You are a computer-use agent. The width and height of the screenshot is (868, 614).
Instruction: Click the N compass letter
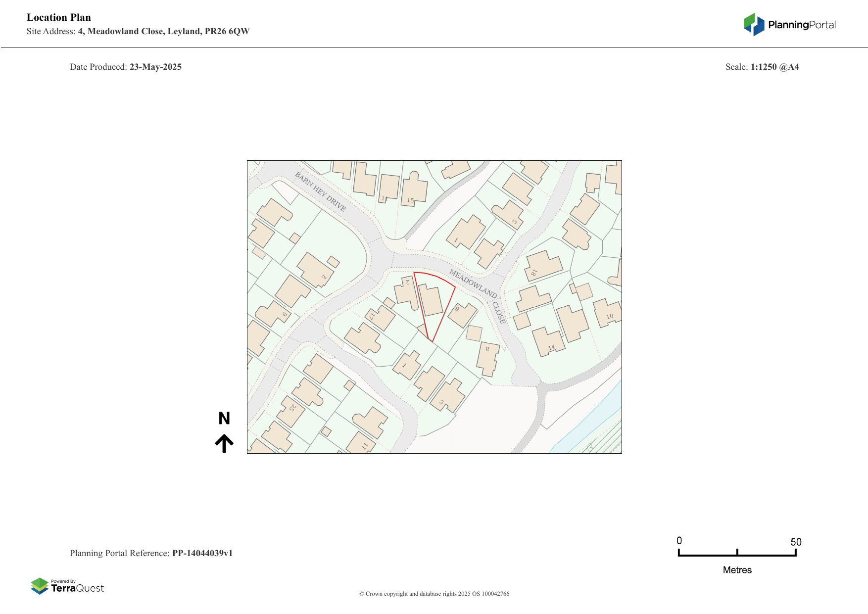[224, 419]
